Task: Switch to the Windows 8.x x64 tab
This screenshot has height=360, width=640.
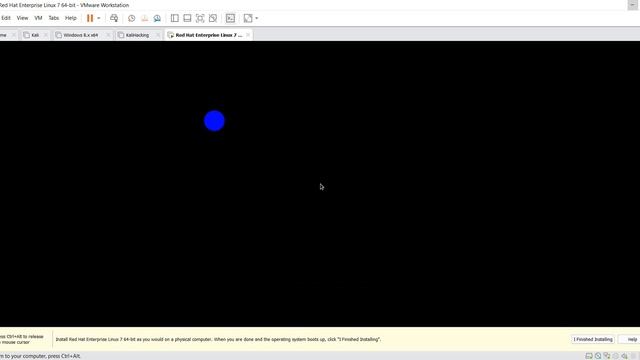Action: click(80, 35)
